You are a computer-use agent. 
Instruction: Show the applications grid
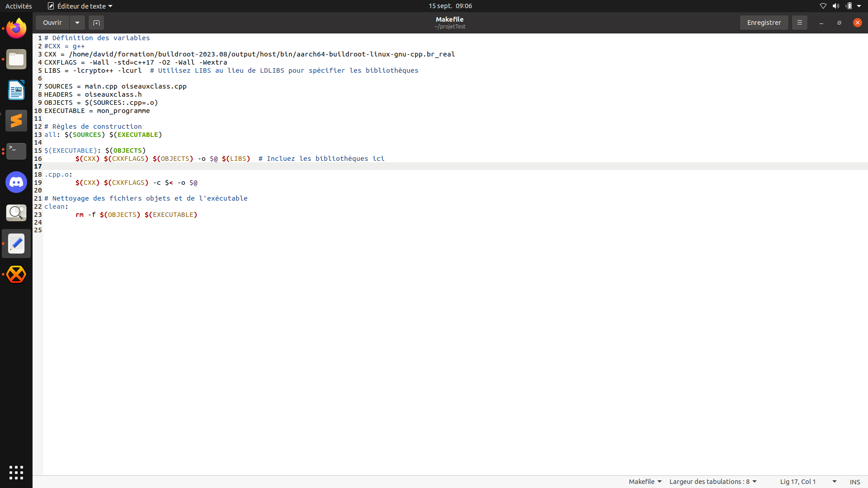tap(16, 472)
